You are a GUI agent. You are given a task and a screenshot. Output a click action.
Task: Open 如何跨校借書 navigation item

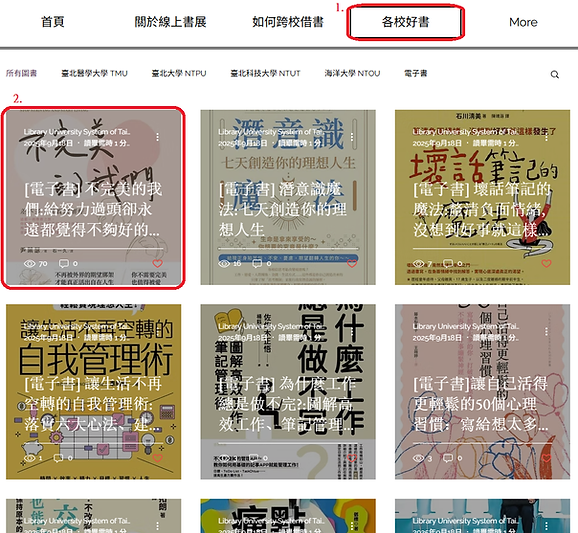click(x=288, y=22)
